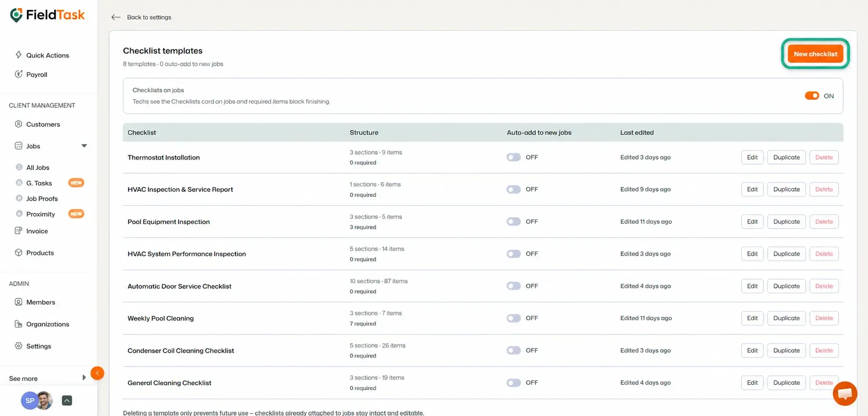Delete the HVAC System Performance Inspection template
The width and height of the screenshot is (868, 416).
click(823, 254)
